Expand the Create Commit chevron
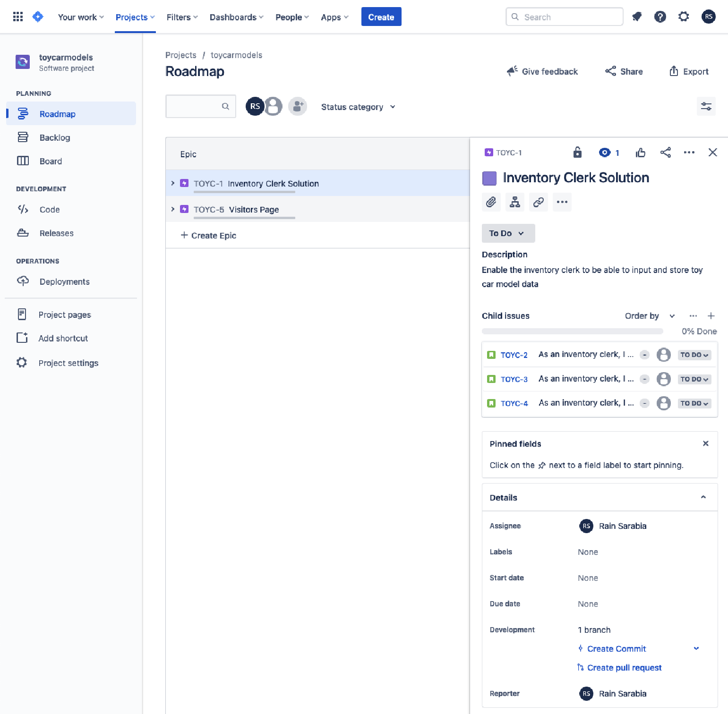728x714 pixels. (696, 648)
